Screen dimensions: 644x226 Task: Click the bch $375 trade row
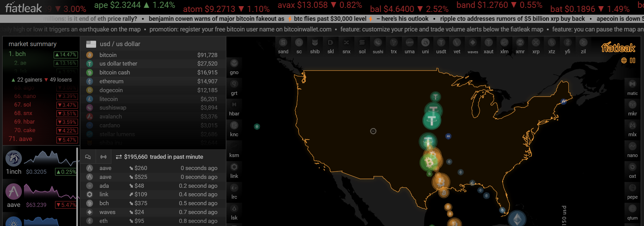(x=153, y=203)
